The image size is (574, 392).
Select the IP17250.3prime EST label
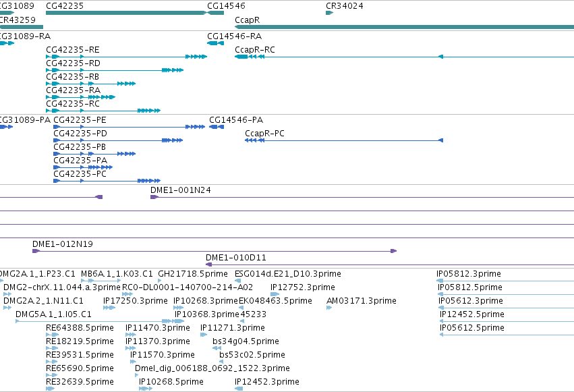[x=136, y=301]
